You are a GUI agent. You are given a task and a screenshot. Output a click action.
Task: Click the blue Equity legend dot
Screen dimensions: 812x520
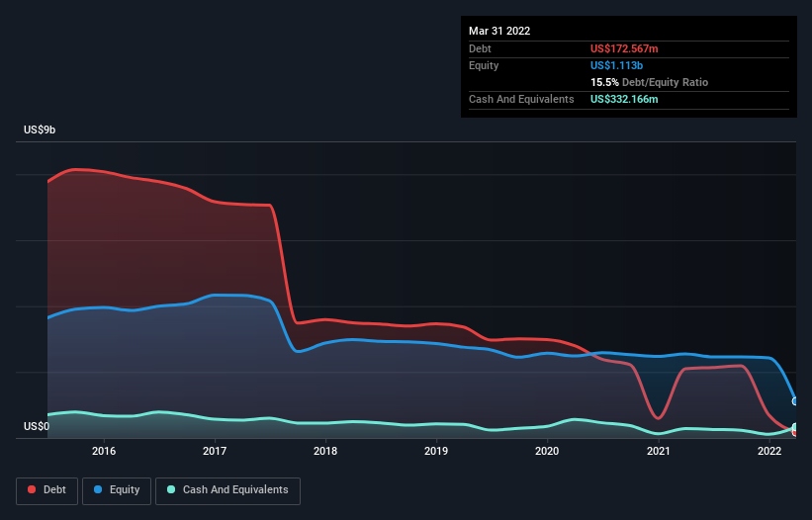(98, 489)
